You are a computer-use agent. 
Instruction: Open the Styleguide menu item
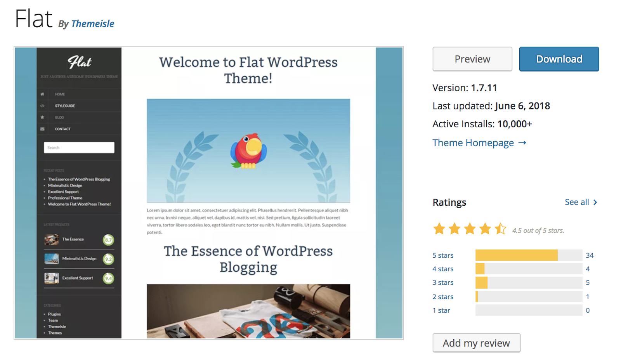[65, 106]
